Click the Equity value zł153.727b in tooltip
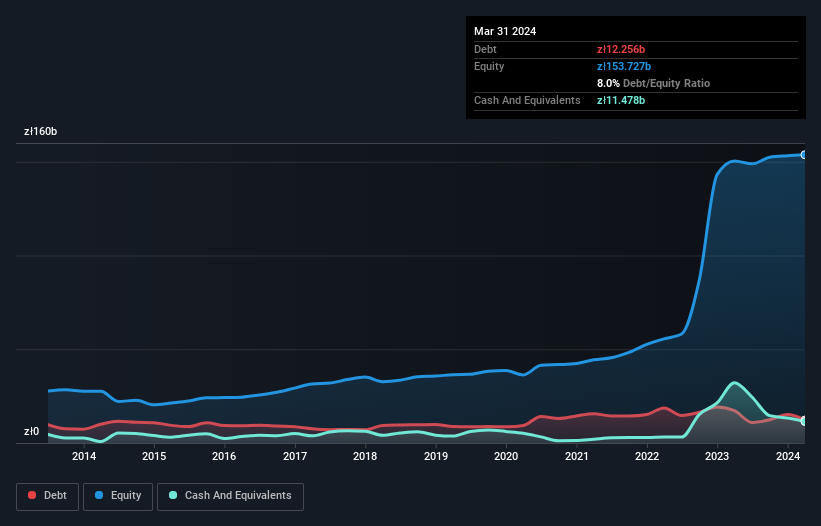 coord(624,66)
